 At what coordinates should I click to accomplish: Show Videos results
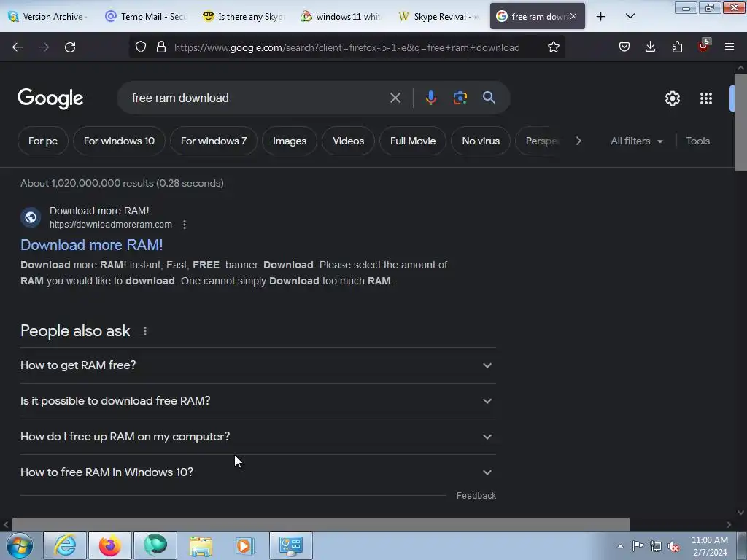point(348,141)
